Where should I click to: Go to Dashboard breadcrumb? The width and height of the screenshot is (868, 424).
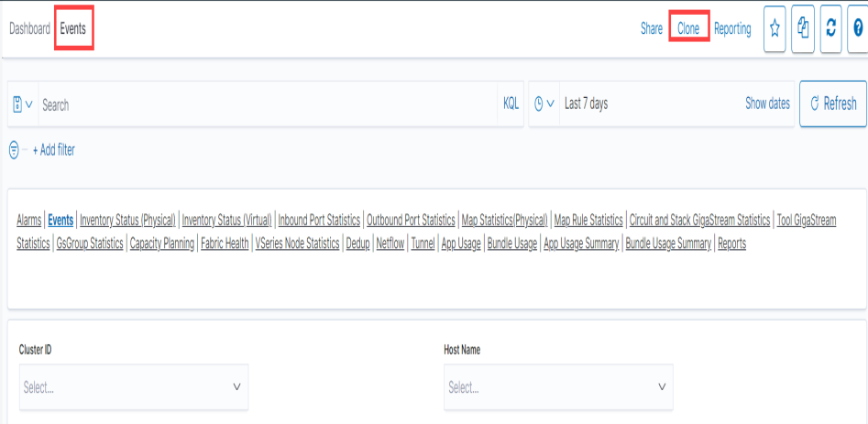[29, 28]
